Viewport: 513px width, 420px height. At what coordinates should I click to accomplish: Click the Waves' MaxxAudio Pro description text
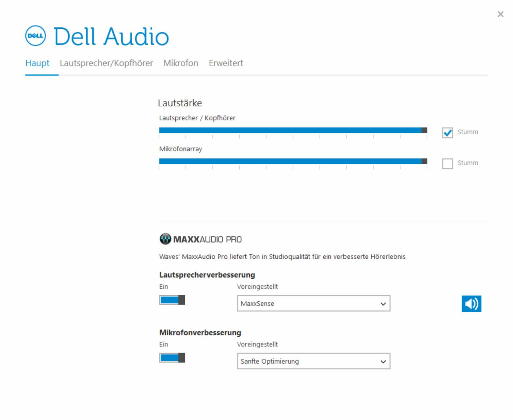point(282,257)
